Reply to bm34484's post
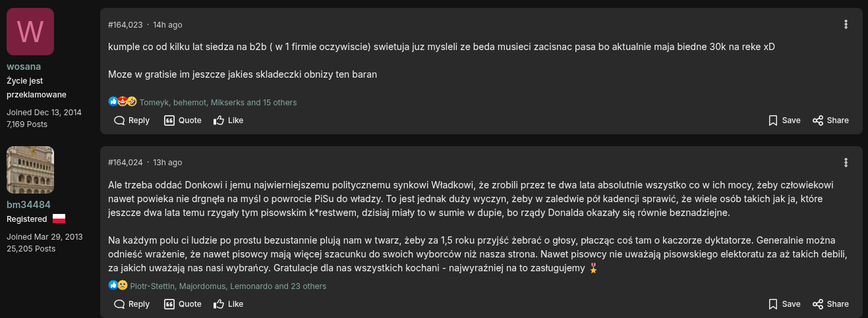The width and height of the screenshot is (868, 318). click(x=132, y=304)
